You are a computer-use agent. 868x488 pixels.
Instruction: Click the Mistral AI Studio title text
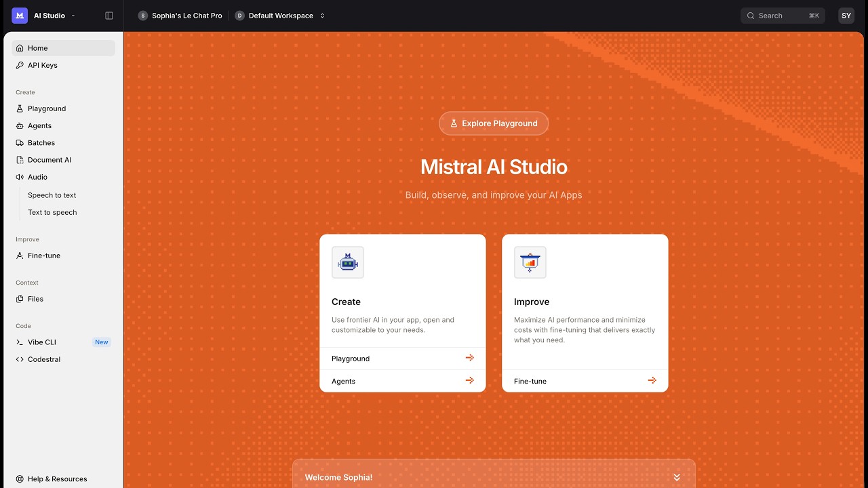(494, 167)
